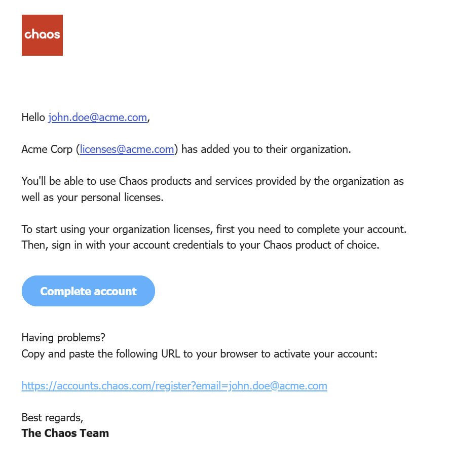The height and width of the screenshot is (476, 451).
Task: Open the john.doe@acme.com link in greeting
Action: tap(97, 117)
